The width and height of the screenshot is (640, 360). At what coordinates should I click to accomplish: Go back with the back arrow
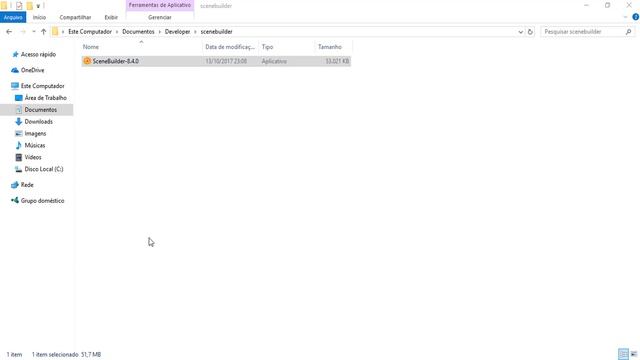pyautogui.click(x=9, y=31)
